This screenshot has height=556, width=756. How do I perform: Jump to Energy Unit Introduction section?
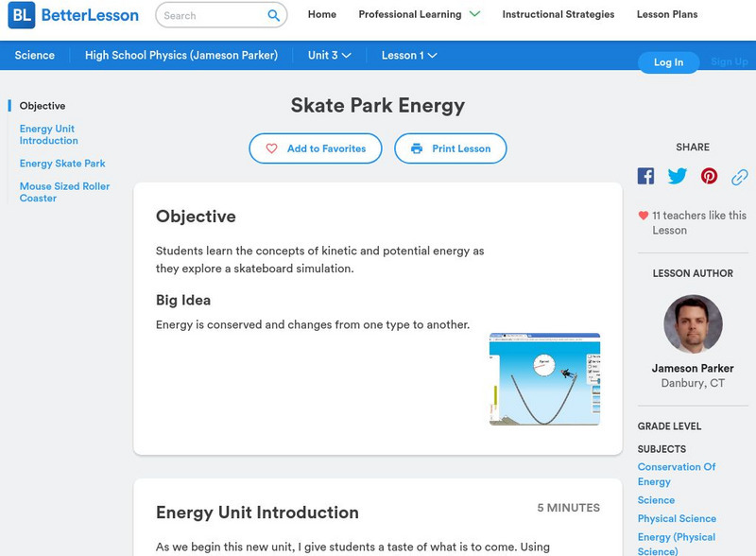(49, 134)
